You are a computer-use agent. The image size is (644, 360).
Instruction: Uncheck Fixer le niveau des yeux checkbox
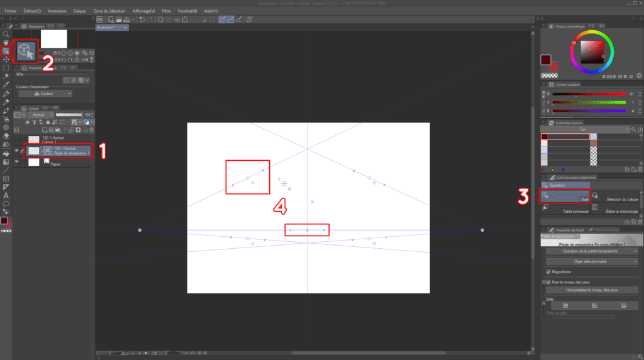[548, 282]
